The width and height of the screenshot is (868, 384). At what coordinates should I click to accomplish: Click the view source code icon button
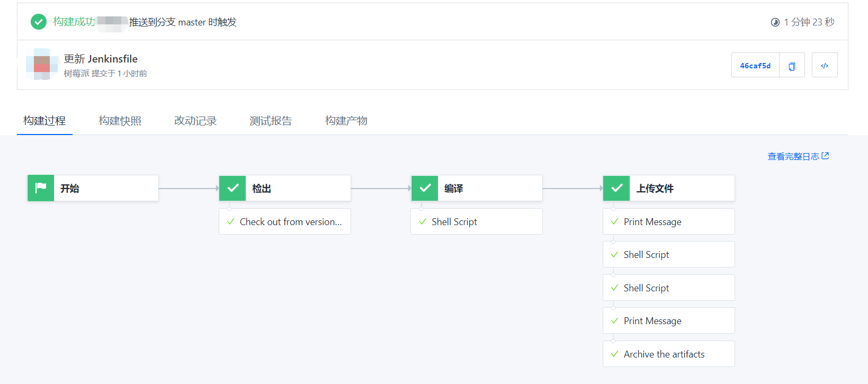(x=825, y=66)
